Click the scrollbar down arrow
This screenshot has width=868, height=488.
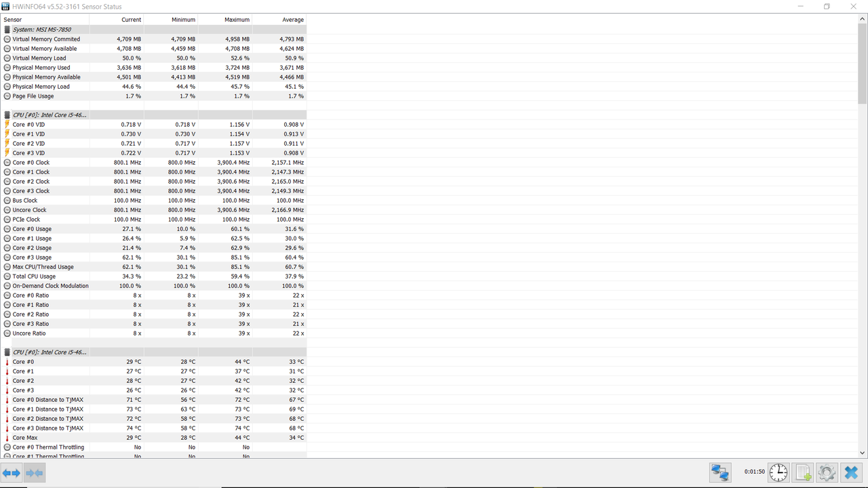pyautogui.click(x=863, y=453)
